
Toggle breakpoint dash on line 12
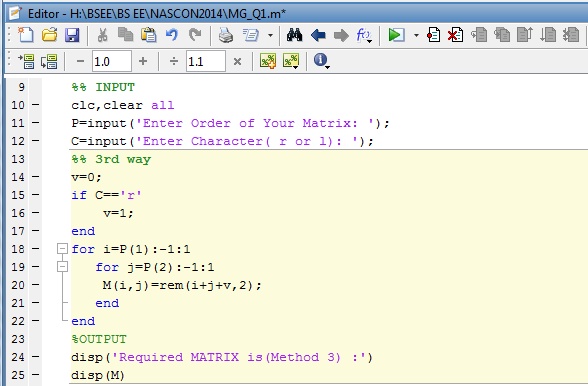pyautogui.click(x=36, y=141)
